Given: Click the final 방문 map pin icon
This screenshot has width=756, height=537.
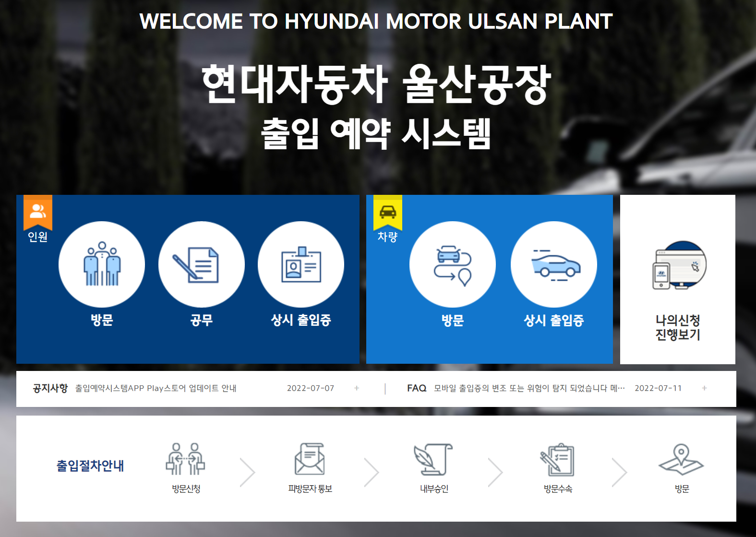Looking at the screenshot, I should coord(681,459).
